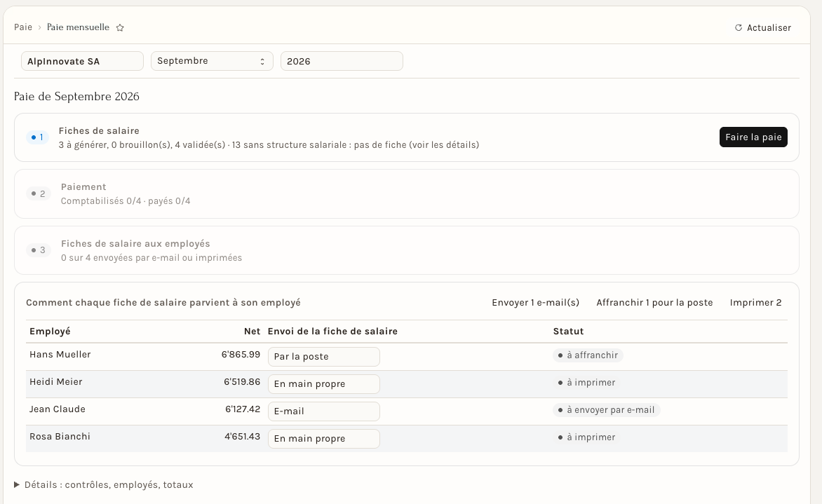The image size is (822, 504).
Task: Expand Détails : contrôles, employés, totaux
Action: coord(104,485)
